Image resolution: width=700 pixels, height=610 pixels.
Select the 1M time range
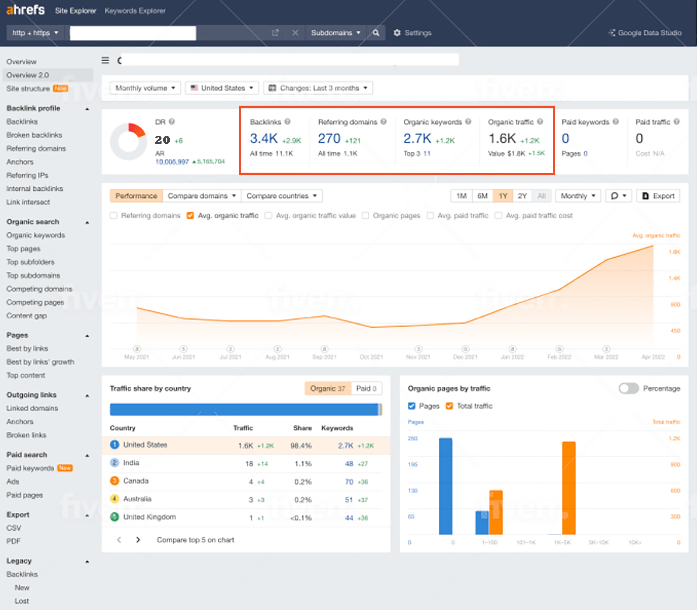(x=462, y=196)
